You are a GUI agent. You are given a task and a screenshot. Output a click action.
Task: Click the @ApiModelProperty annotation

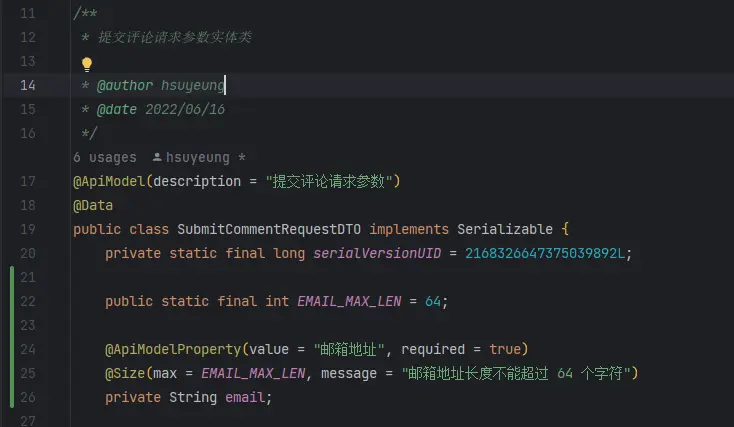[x=173, y=349]
